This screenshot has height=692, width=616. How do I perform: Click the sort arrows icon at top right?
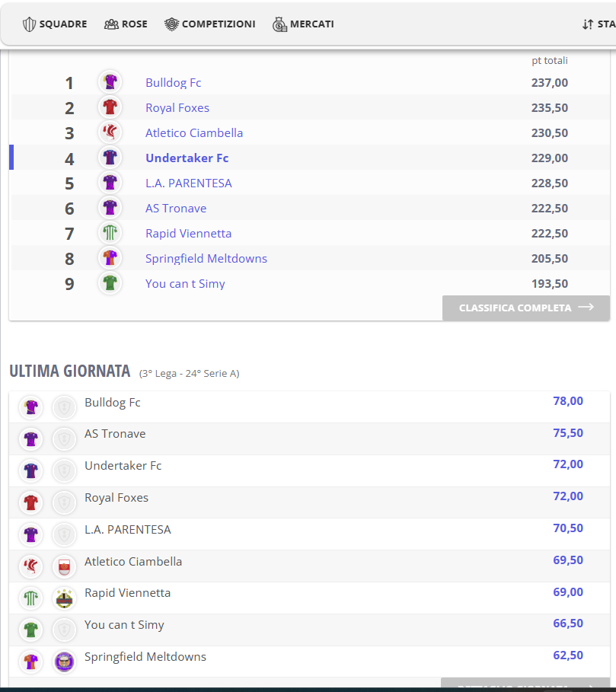point(587,24)
